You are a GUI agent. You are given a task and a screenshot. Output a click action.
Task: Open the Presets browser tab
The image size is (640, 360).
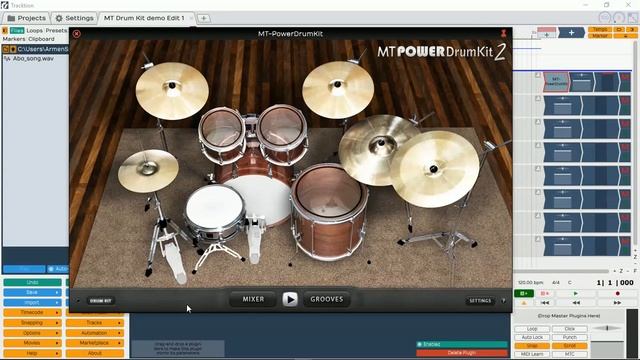(56, 31)
